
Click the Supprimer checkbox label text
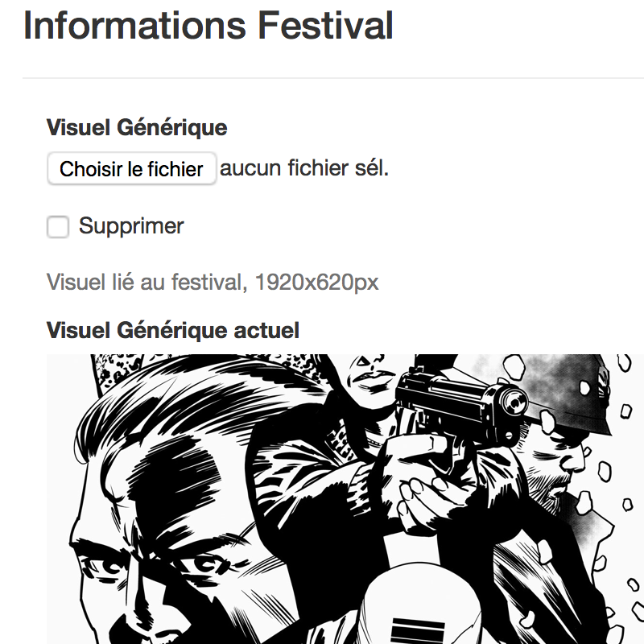pyautogui.click(x=131, y=226)
